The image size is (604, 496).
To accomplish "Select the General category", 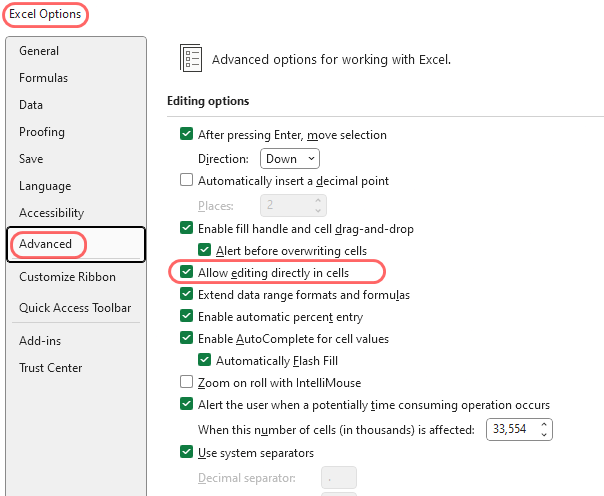I will (x=39, y=51).
